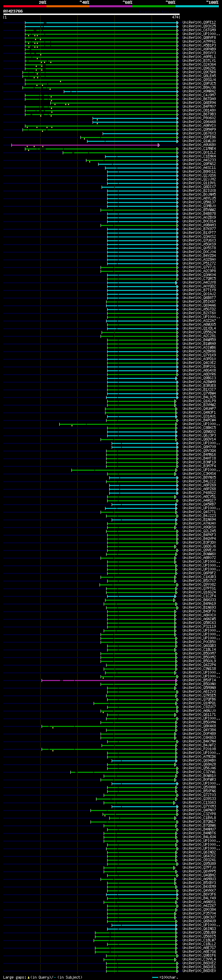Open hit UniRef100_Q55624

pyautogui.click(x=199, y=332)
